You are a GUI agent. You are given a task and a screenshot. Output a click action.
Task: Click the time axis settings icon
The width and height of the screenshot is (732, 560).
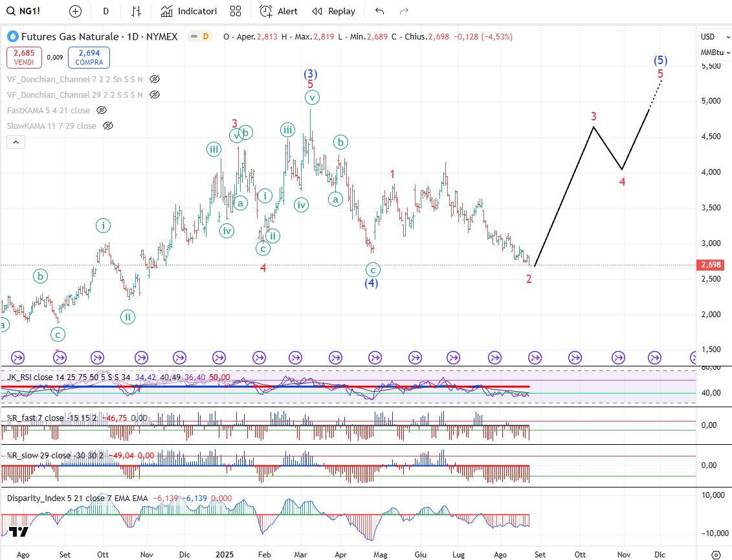716,554
